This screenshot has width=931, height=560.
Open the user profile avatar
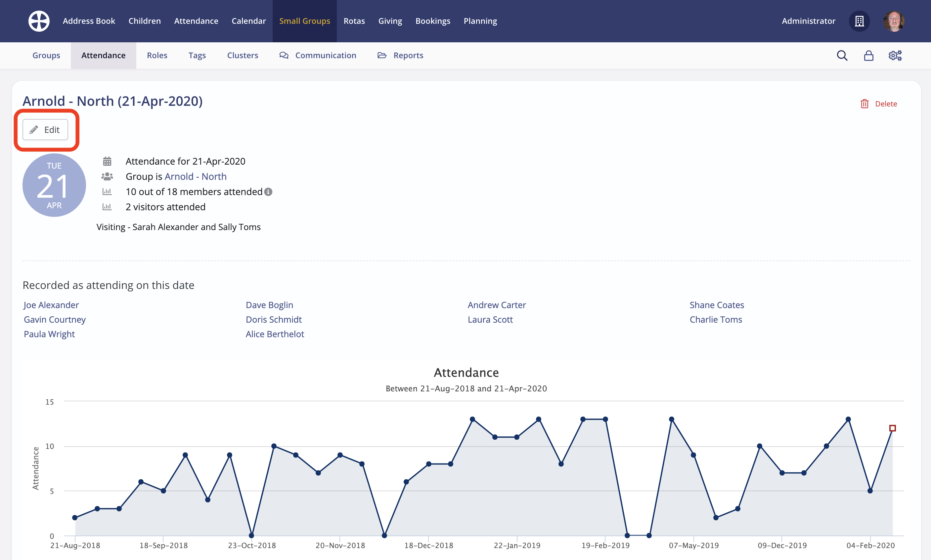click(893, 21)
